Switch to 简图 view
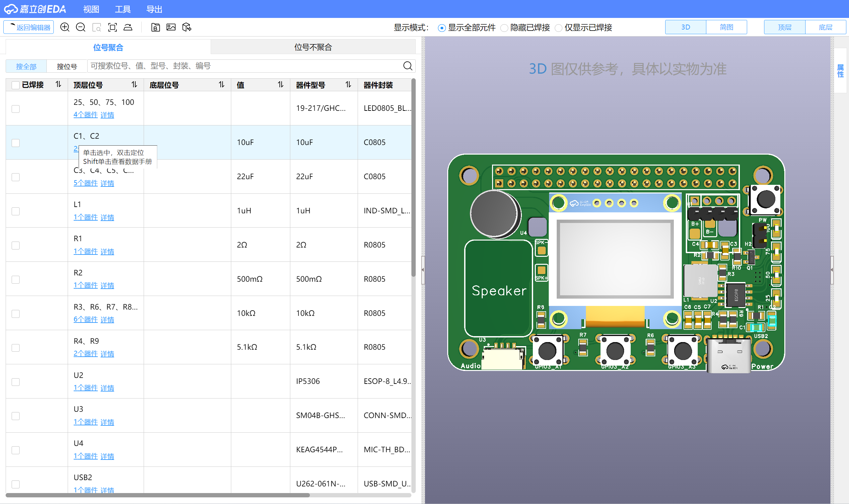 726,27
